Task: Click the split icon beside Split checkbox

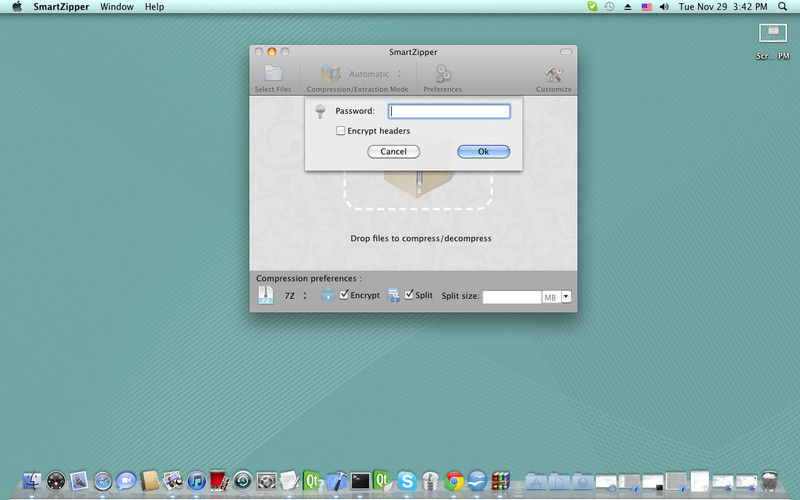Action: (x=393, y=295)
